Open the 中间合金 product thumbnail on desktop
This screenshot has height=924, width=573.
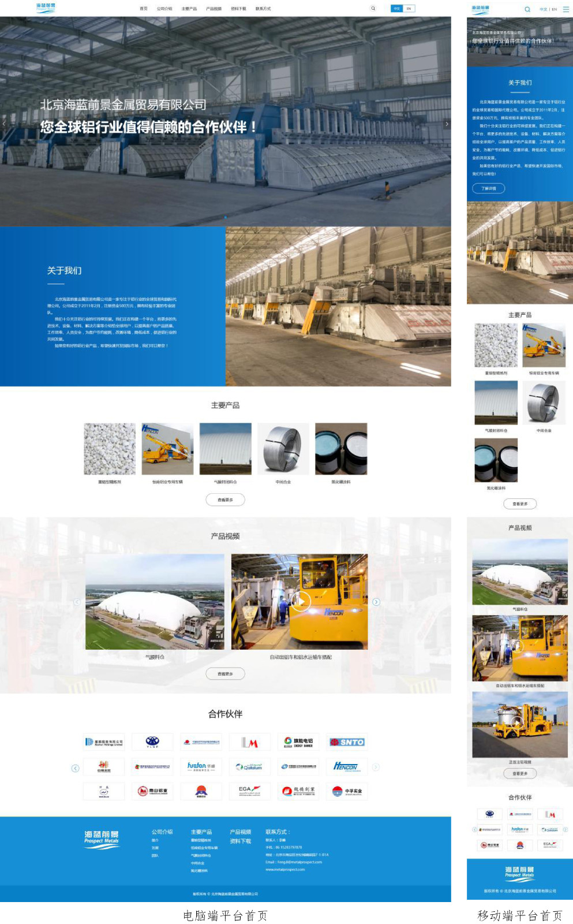[283, 449]
